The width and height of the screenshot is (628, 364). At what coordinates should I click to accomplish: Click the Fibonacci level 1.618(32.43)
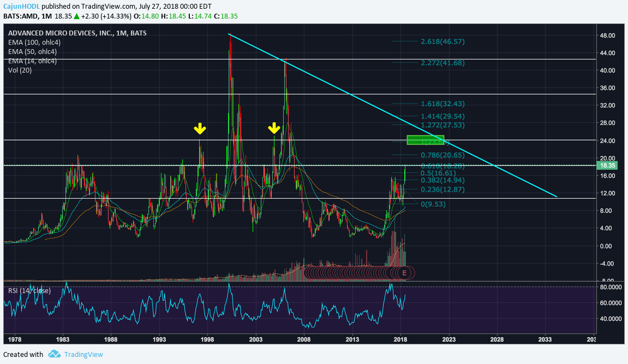[442, 104]
